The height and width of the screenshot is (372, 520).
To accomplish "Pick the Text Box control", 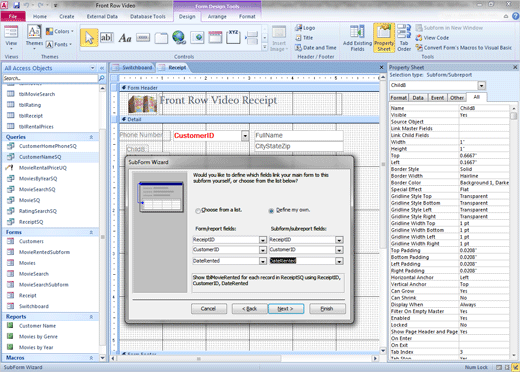I will point(107,38).
